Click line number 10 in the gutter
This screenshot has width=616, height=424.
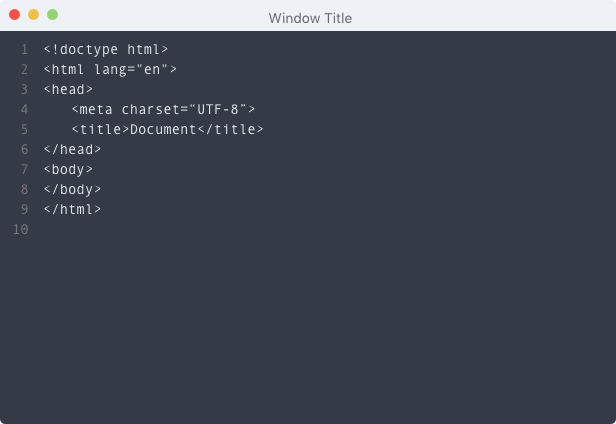coord(21,229)
